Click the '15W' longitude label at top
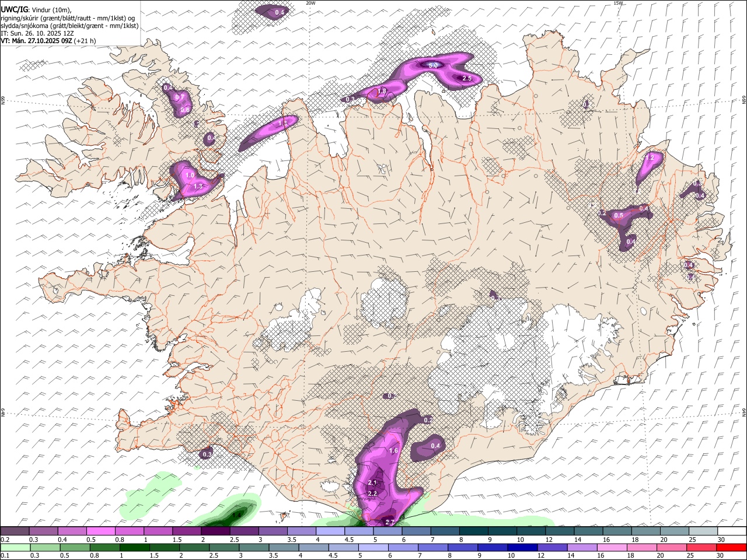Viewport: 747px width, 560px height. [618, 3]
